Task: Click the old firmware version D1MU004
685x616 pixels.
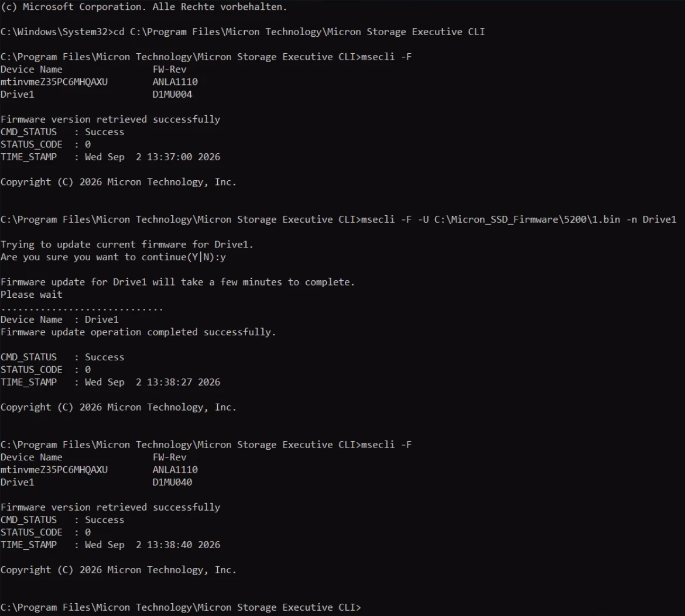Action: point(172,94)
